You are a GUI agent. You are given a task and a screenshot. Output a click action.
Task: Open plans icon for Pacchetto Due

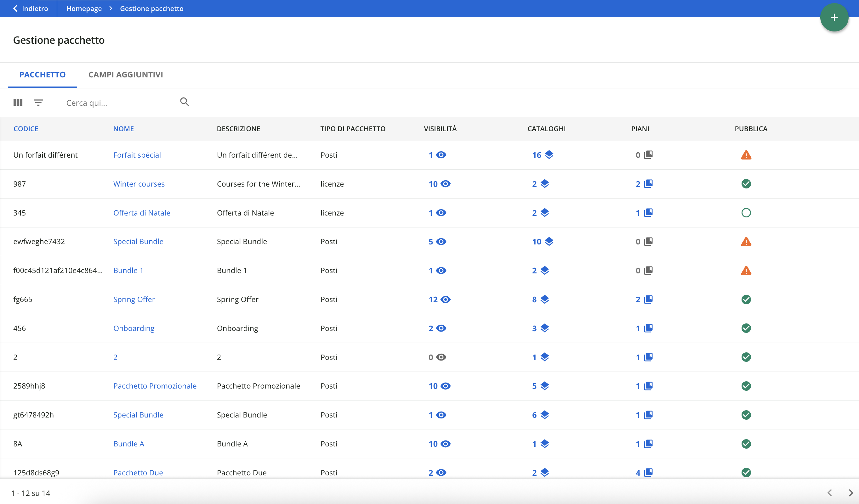pyautogui.click(x=648, y=473)
